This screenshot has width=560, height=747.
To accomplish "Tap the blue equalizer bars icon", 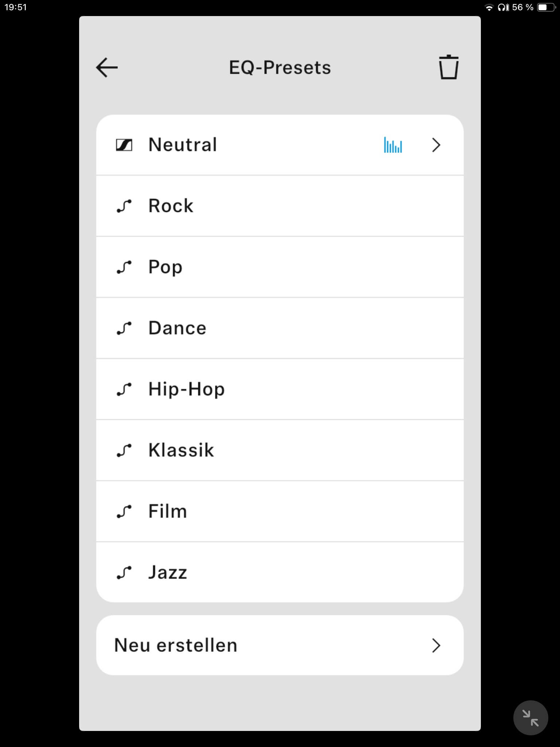I will point(393,145).
